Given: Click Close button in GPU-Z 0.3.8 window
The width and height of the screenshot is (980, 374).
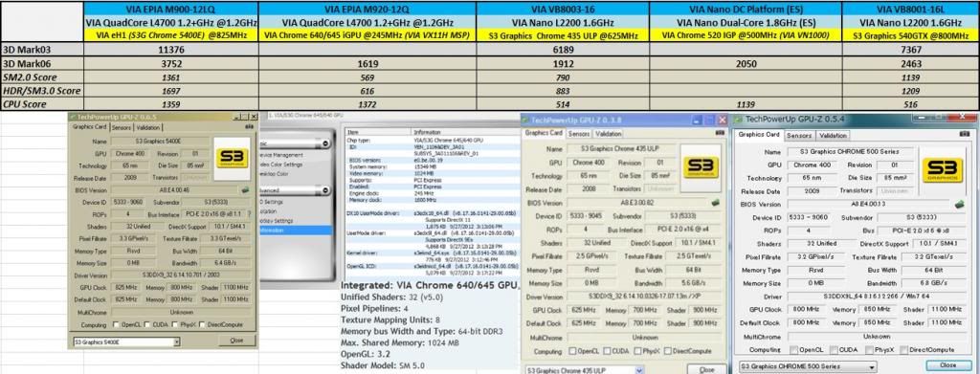Looking at the screenshot, I should (x=706, y=369).
